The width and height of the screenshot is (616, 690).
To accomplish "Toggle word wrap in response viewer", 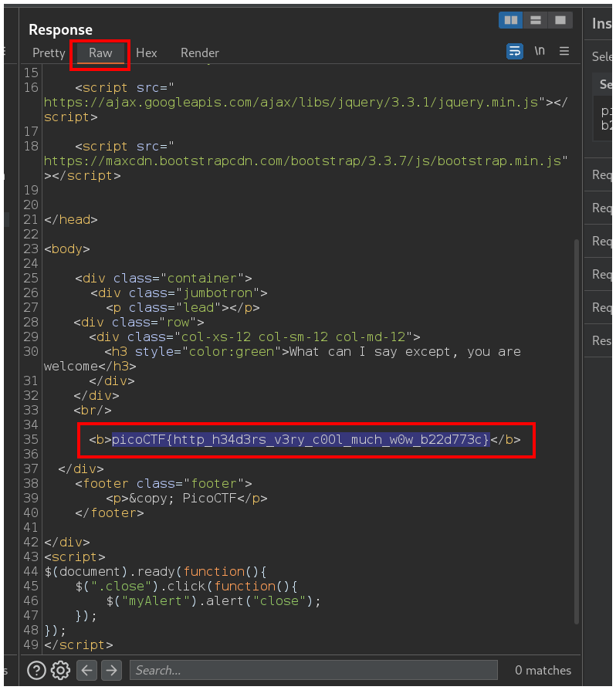I will click(x=515, y=51).
